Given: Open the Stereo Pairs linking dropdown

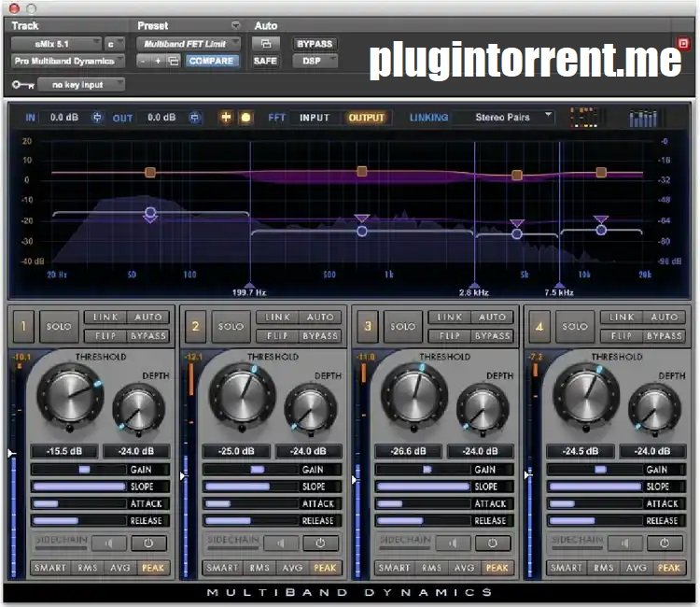Looking at the screenshot, I should pyautogui.click(x=504, y=118).
